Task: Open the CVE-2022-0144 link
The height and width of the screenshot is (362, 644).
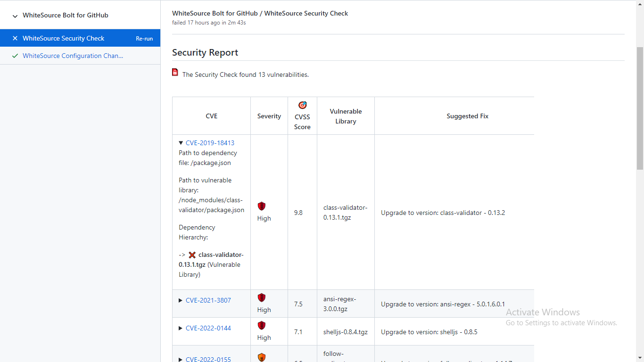Action: 208,328
